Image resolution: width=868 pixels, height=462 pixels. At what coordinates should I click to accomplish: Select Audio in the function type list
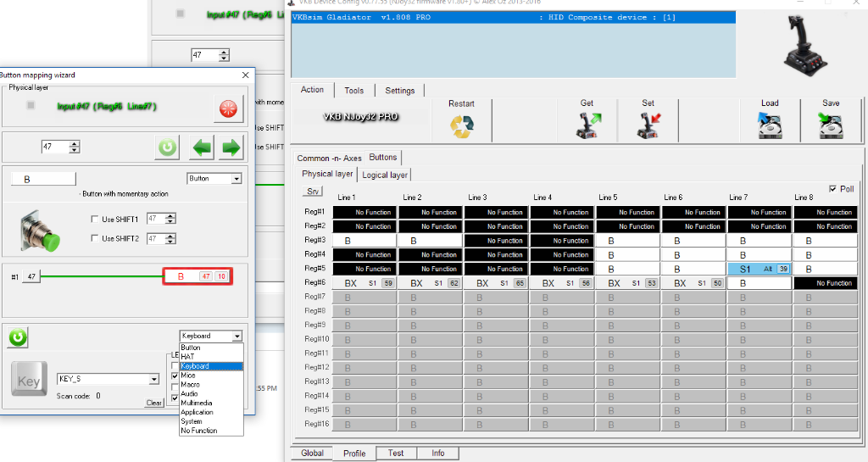[211, 394]
